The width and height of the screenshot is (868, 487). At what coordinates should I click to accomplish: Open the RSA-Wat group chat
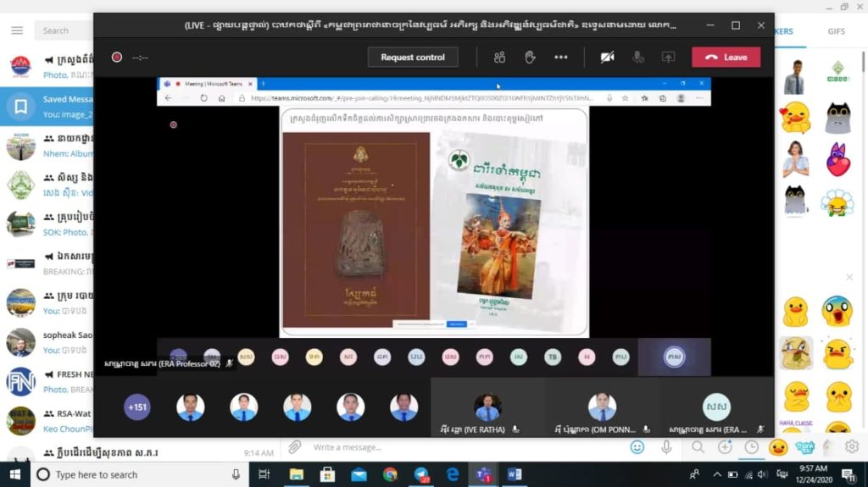[x=47, y=421]
